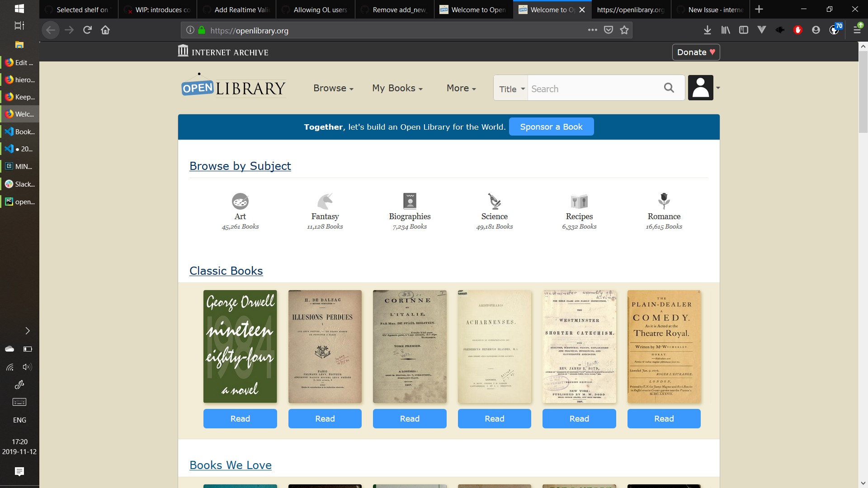Image resolution: width=868 pixels, height=488 pixels.
Task: Select the Biographies subject icon
Action: [x=410, y=201]
